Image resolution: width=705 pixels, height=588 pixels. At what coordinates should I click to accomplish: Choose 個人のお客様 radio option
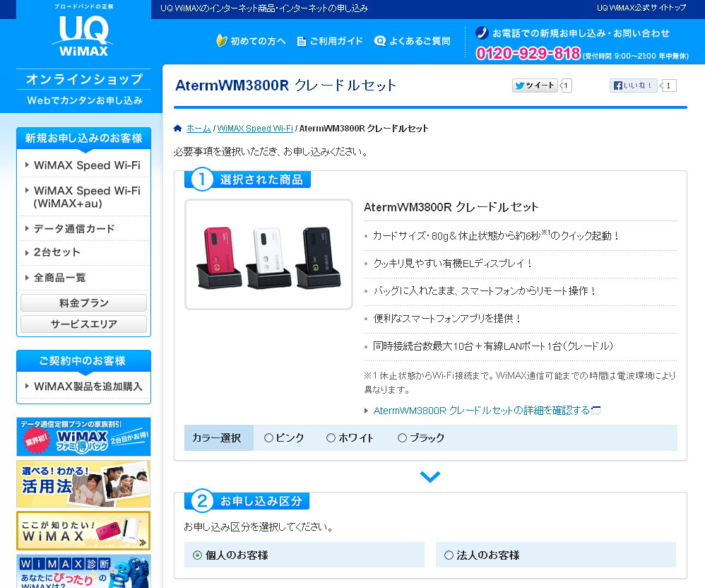point(197,555)
